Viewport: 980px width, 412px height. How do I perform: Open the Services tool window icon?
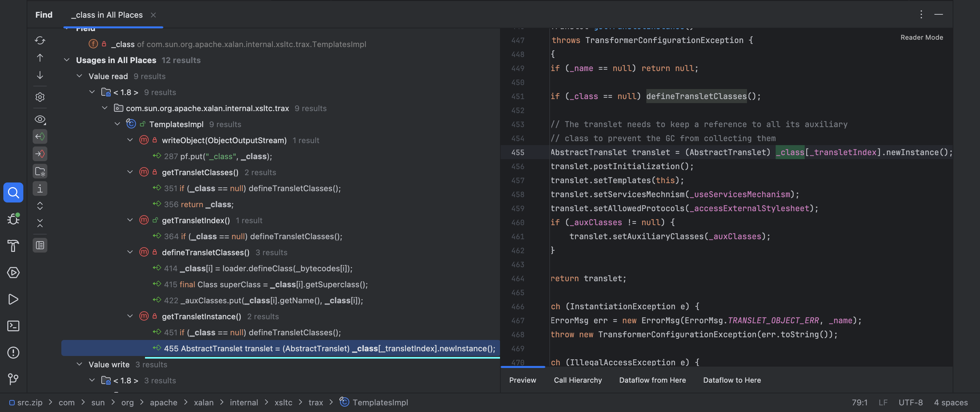point(13,272)
